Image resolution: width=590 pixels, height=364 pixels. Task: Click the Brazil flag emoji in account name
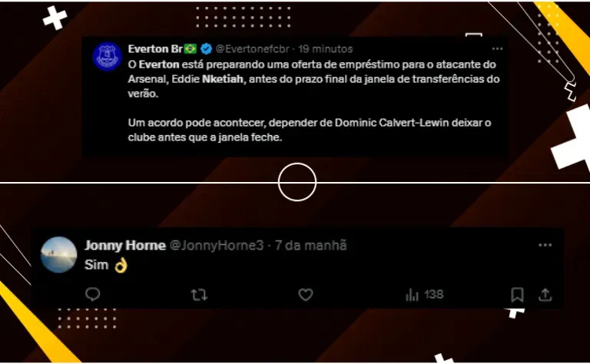191,48
